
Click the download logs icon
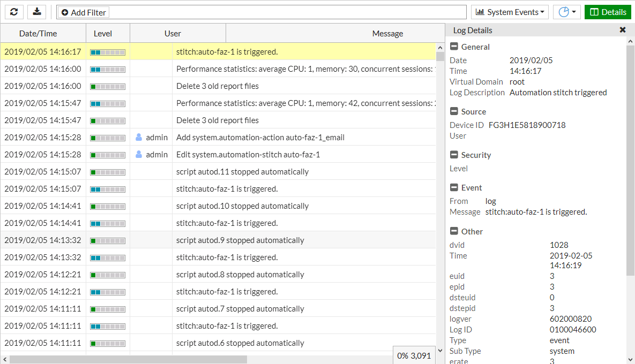coord(37,12)
